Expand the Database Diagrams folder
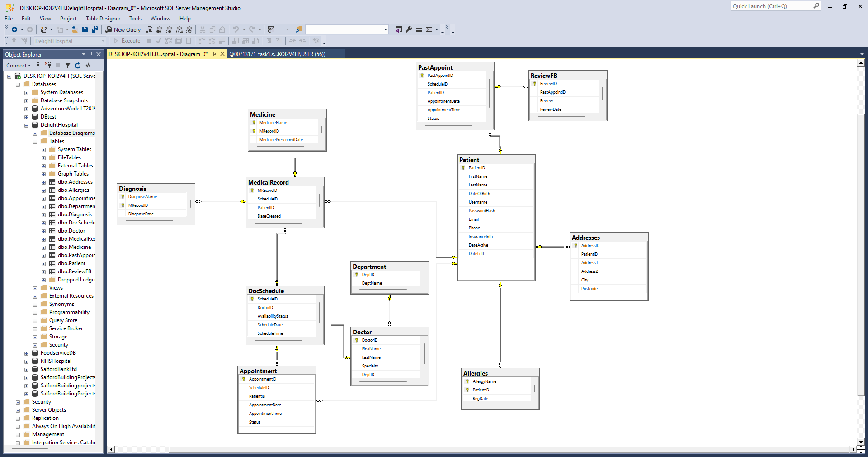Screen dimensions: 868x457 35,133
